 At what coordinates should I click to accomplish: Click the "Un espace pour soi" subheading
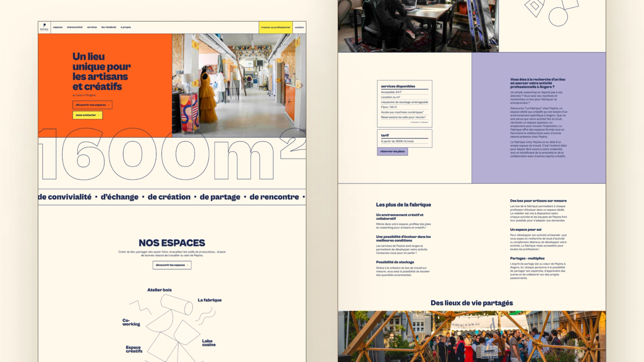526,230
